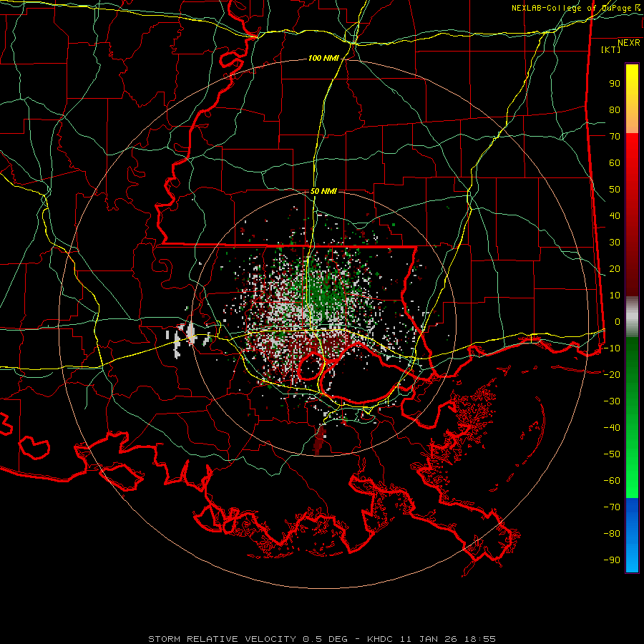Click the -10 value on the velocity scale
The image size is (644, 644).
click(612, 348)
